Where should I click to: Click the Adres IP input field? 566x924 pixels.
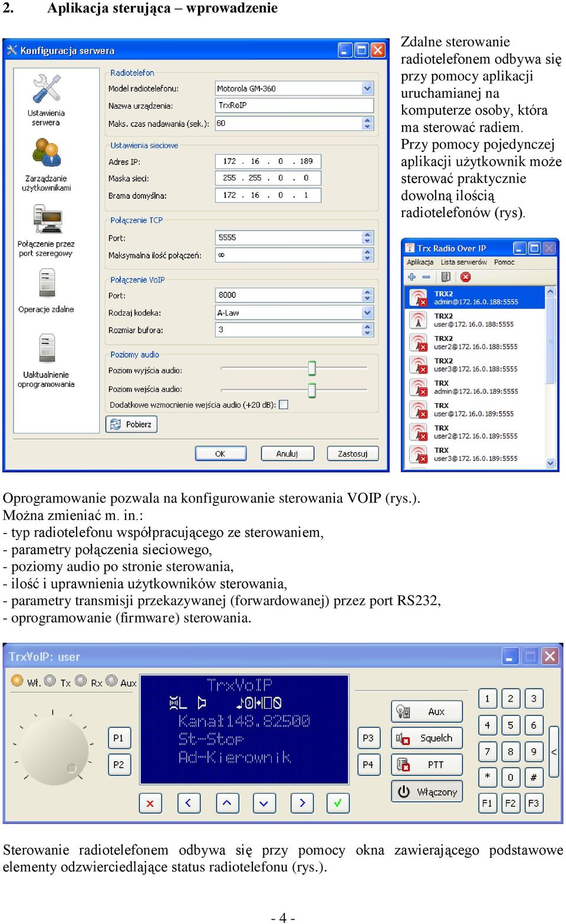click(268, 161)
